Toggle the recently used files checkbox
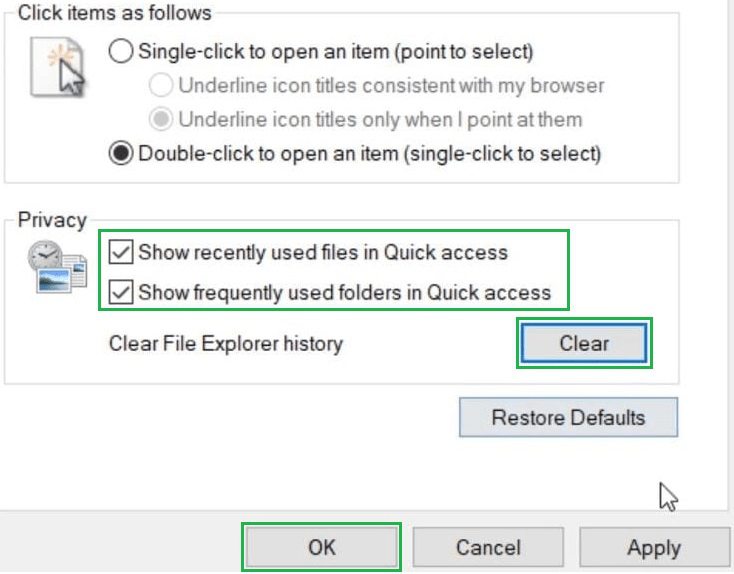This screenshot has width=734, height=574. 121,252
